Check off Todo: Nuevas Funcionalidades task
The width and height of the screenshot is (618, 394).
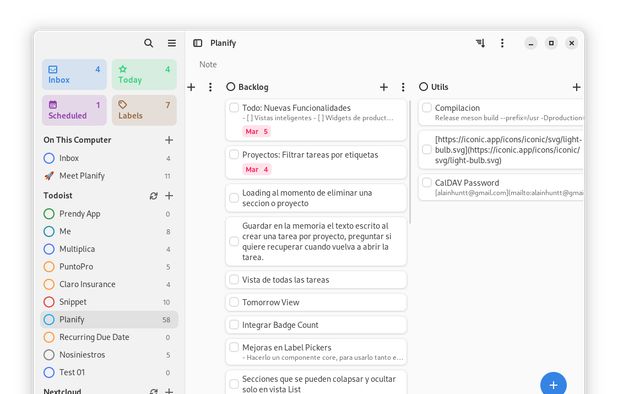(x=234, y=107)
